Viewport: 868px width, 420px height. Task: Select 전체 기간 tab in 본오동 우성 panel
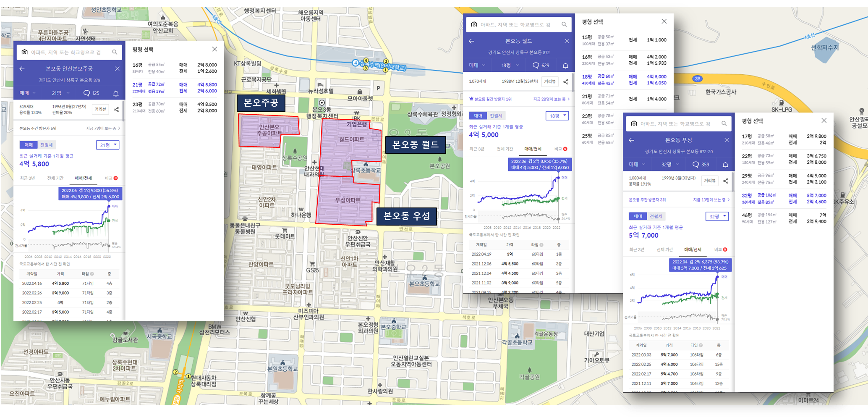click(x=664, y=249)
